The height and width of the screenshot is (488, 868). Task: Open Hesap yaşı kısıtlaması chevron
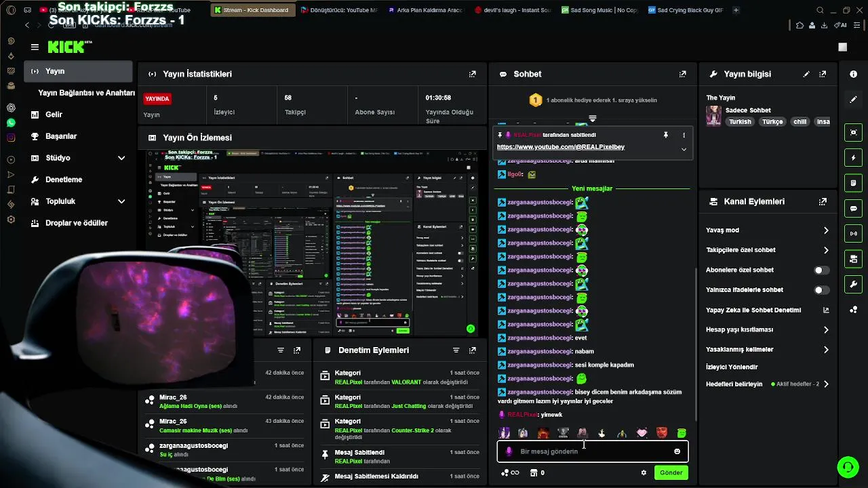point(826,329)
